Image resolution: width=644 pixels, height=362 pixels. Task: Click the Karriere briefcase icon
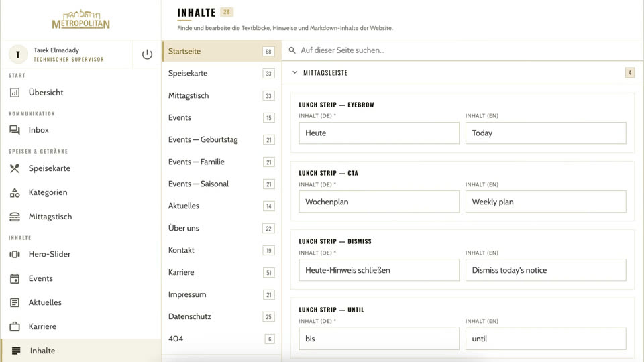[15, 326]
